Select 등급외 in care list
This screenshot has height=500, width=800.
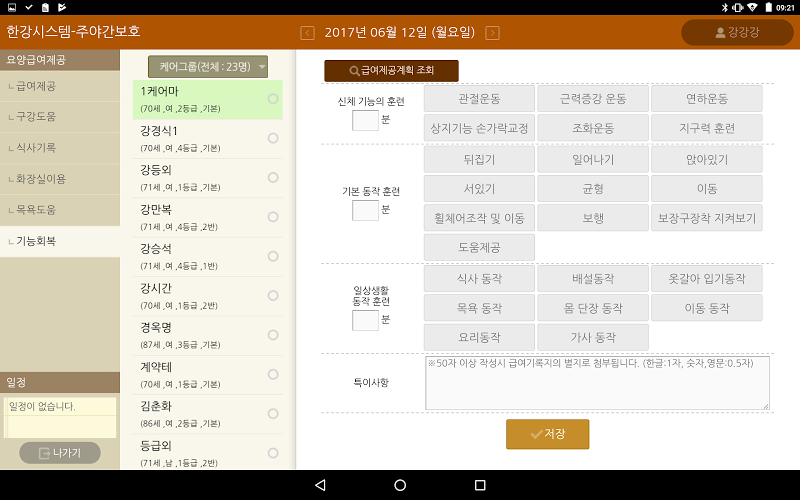point(208,453)
